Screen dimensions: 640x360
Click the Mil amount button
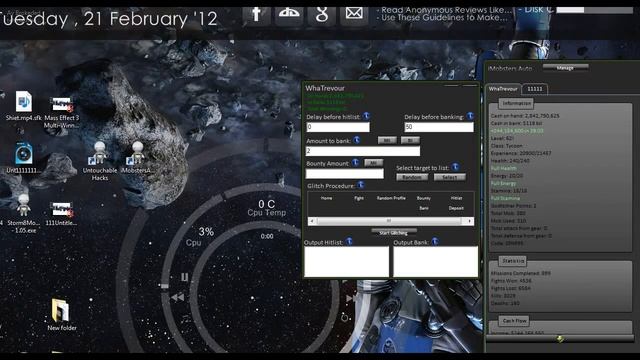click(387, 140)
